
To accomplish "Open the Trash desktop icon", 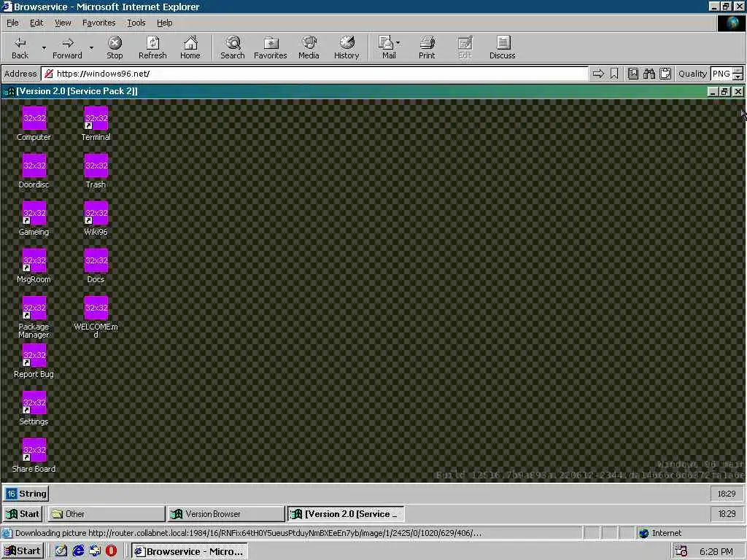I will [96, 171].
